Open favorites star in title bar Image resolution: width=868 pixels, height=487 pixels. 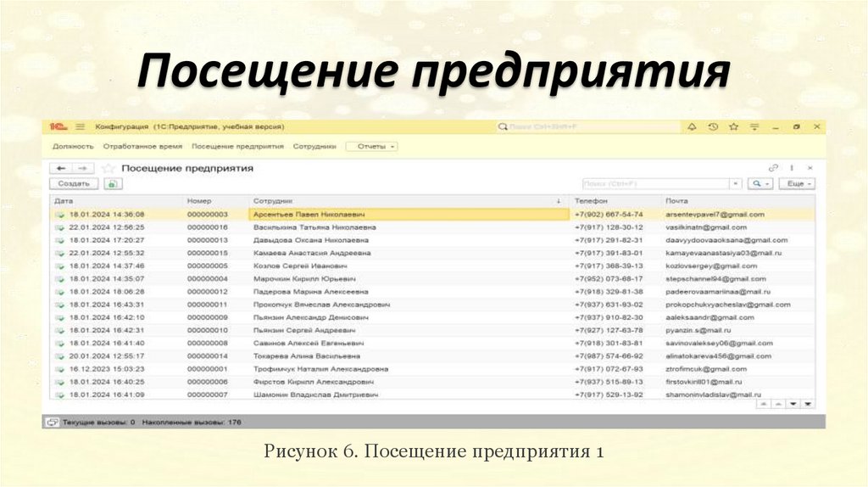pos(733,127)
